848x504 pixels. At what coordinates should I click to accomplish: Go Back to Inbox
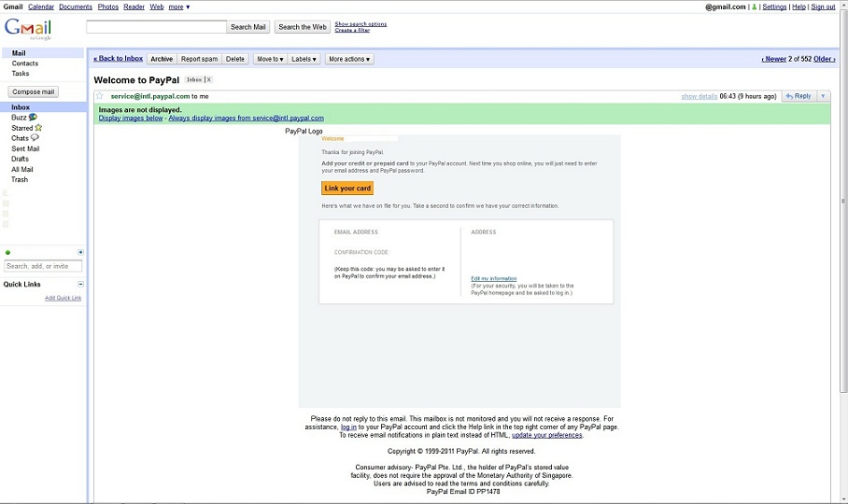click(x=118, y=59)
